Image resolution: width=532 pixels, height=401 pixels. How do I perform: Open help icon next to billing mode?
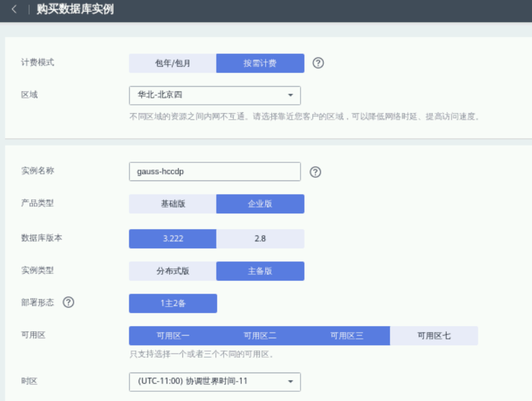(318, 63)
